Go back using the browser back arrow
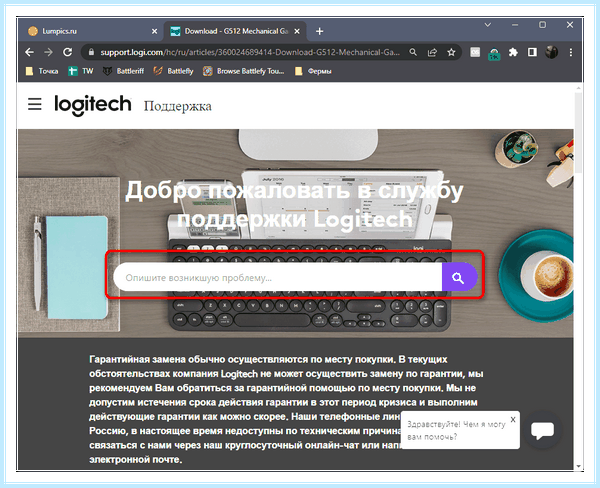This screenshot has width=600, height=488. pos(29,52)
